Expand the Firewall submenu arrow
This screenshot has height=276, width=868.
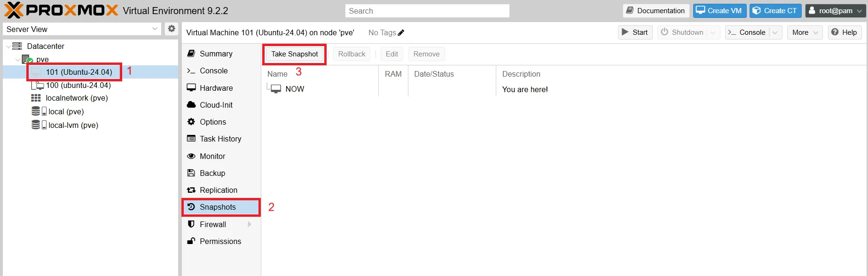tap(250, 224)
